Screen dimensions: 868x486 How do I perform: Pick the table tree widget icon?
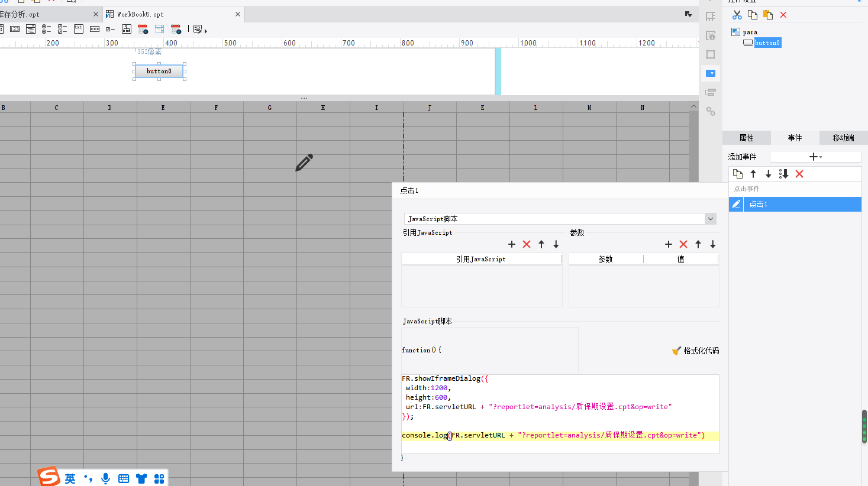pyautogui.click(x=159, y=29)
